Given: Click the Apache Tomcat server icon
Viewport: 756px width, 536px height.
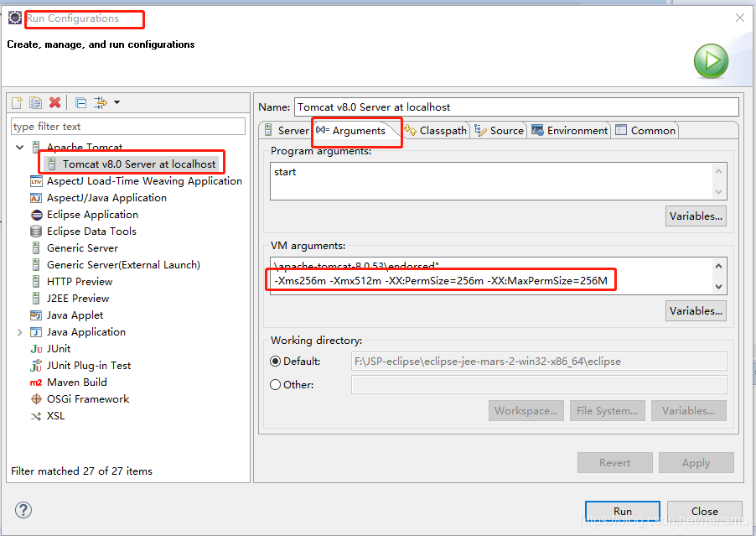Looking at the screenshot, I should pos(36,147).
